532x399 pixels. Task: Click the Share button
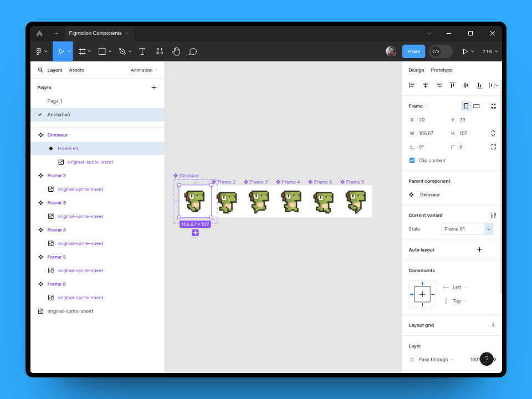(x=413, y=52)
